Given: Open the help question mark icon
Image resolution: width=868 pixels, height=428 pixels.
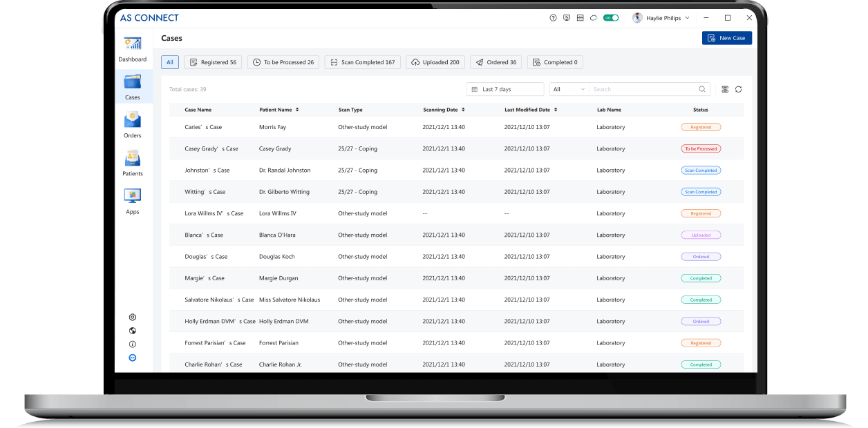Looking at the screenshot, I should click(553, 18).
